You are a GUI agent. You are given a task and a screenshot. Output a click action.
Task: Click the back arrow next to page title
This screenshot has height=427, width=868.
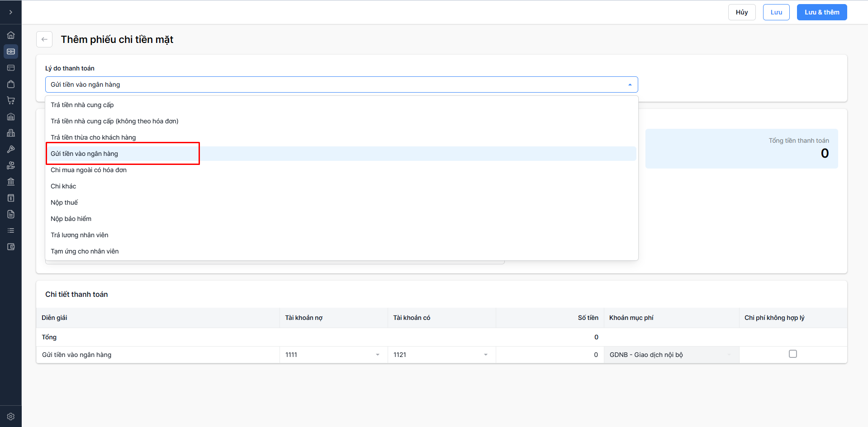tap(44, 39)
